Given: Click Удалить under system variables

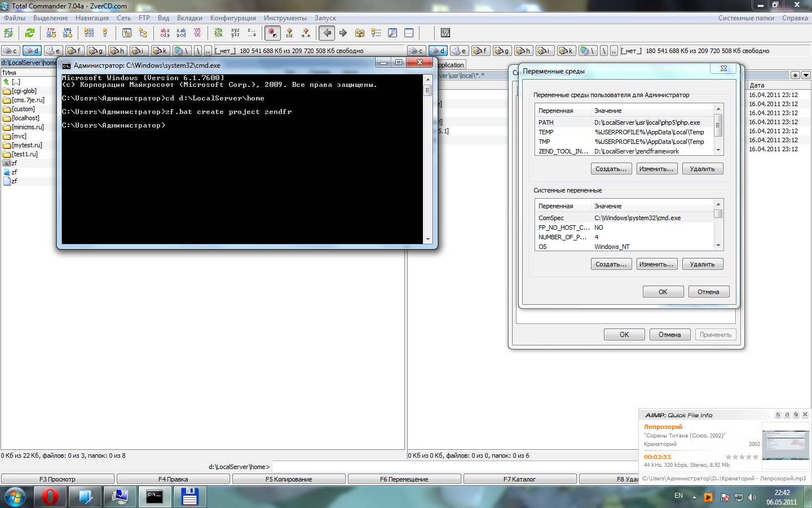Looking at the screenshot, I should 703,264.
